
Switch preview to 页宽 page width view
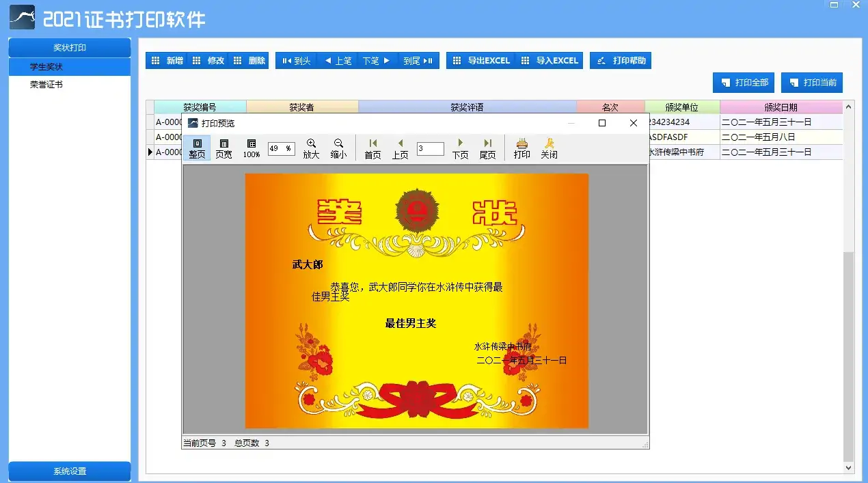(225, 148)
